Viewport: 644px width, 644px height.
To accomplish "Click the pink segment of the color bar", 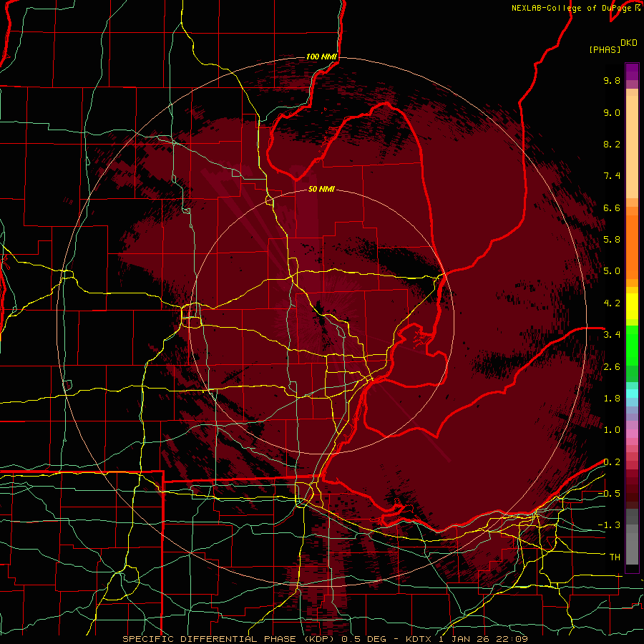I will coord(632,434).
